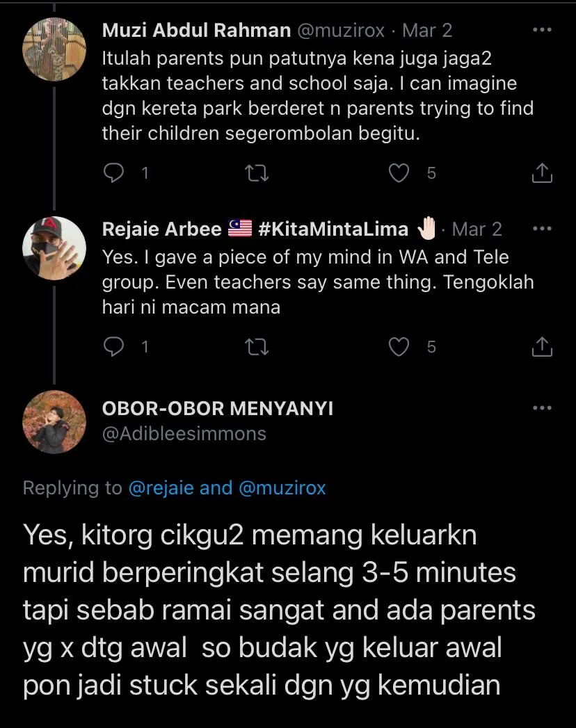
Task: Like Rejaie Arbee's tweet
Action: (399, 346)
